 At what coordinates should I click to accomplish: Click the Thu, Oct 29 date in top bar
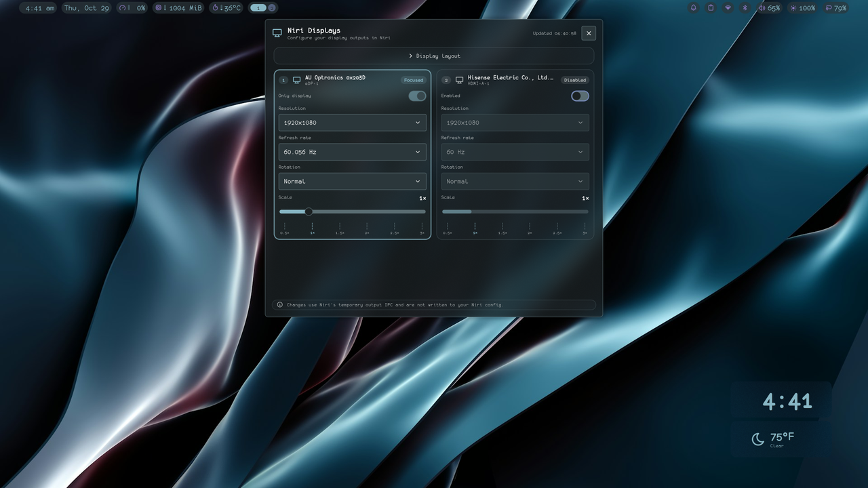tap(86, 8)
